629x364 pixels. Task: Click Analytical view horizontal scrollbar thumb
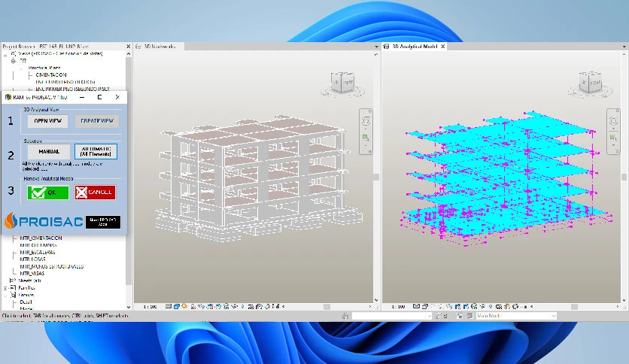(574, 307)
